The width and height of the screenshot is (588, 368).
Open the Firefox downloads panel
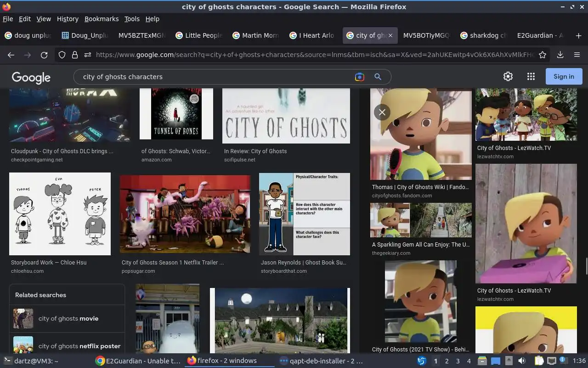[x=560, y=55]
